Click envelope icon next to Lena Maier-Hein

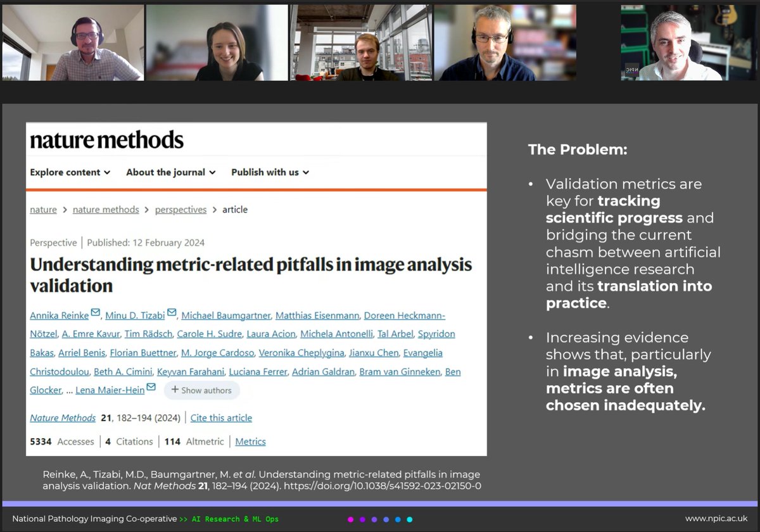[x=151, y=386]
